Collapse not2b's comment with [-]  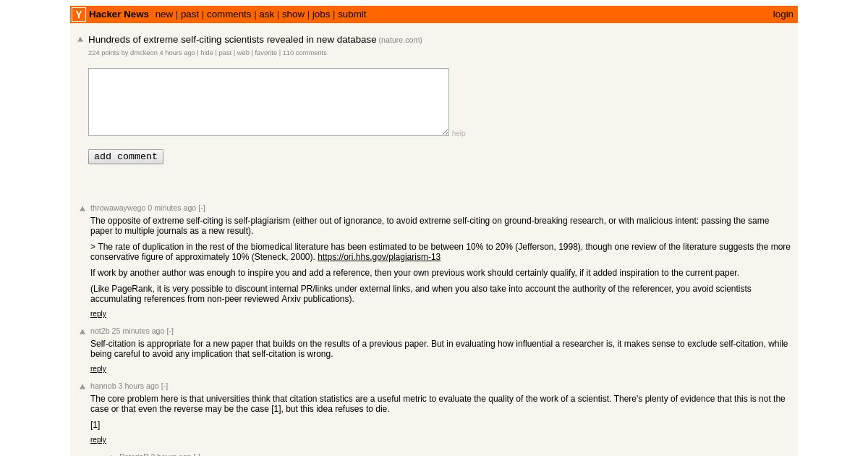click(x=170, y=331)
